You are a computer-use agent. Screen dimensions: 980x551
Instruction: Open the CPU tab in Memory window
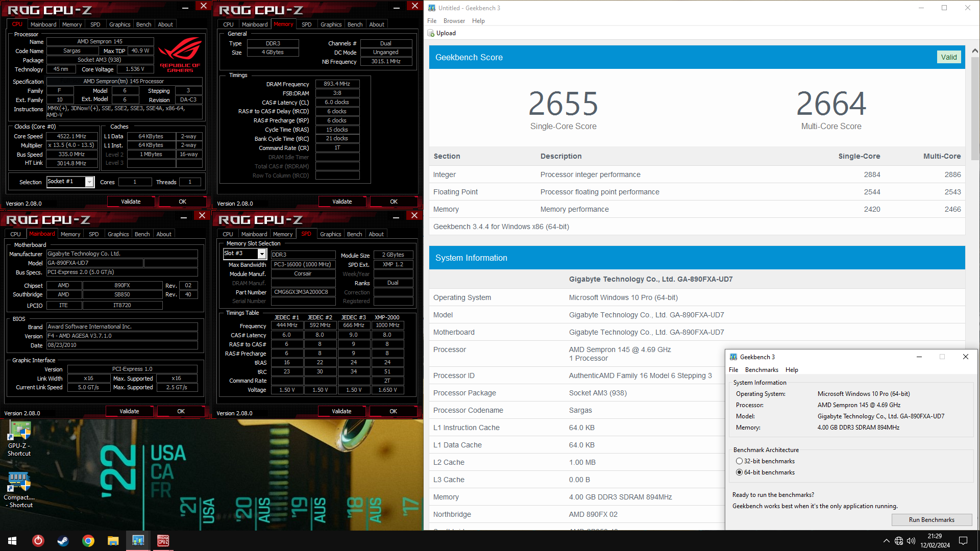tap(228, 24)
